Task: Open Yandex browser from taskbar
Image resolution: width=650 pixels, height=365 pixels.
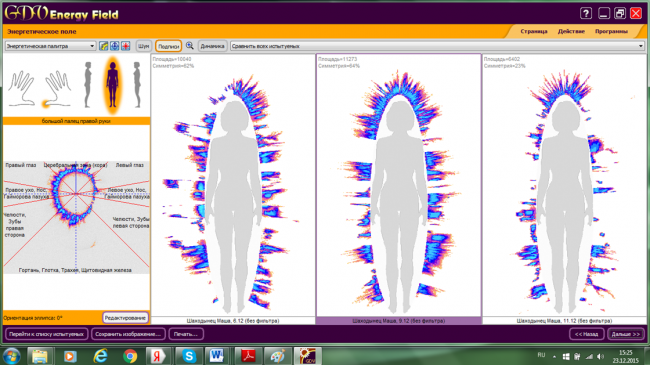Action: 158,356
